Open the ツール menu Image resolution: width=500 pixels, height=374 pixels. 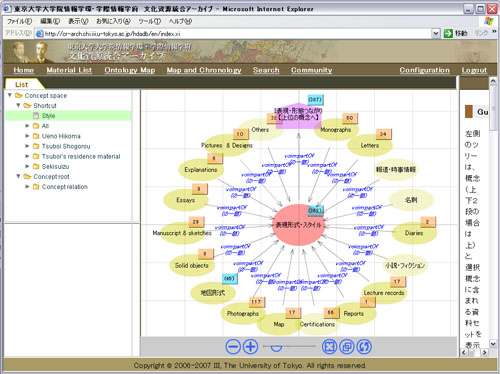[x=150, y=21]
